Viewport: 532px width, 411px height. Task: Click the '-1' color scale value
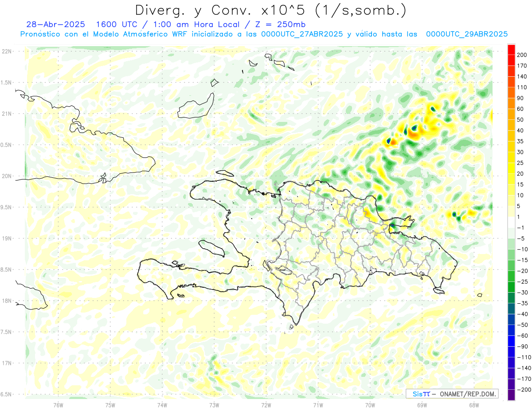coord(521,227)
